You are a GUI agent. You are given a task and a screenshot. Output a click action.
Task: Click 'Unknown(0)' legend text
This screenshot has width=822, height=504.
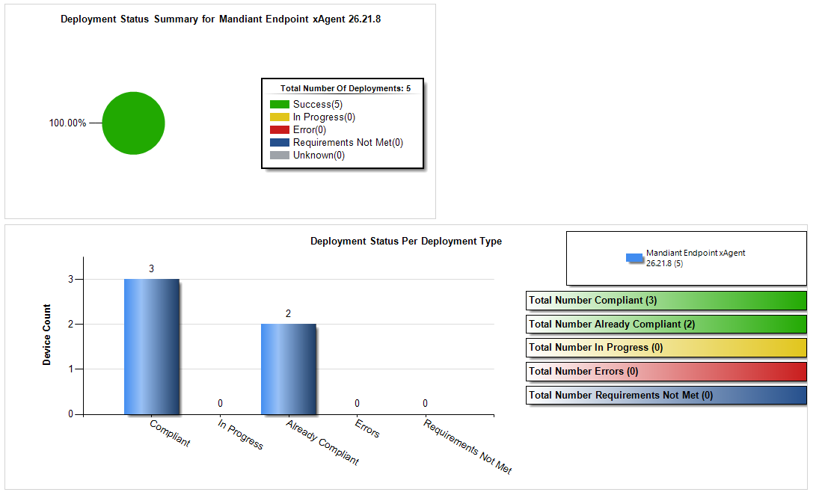[319, 155]
